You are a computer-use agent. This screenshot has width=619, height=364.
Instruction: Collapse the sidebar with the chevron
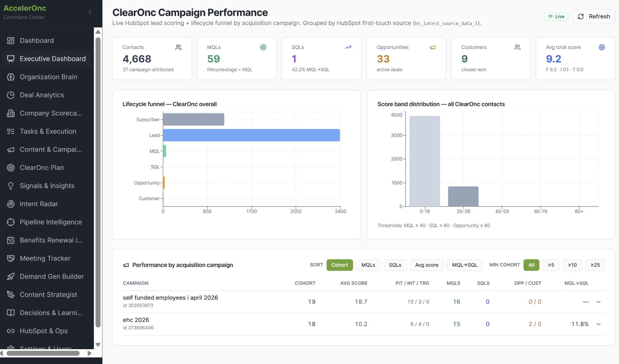[x=90, y=12]
